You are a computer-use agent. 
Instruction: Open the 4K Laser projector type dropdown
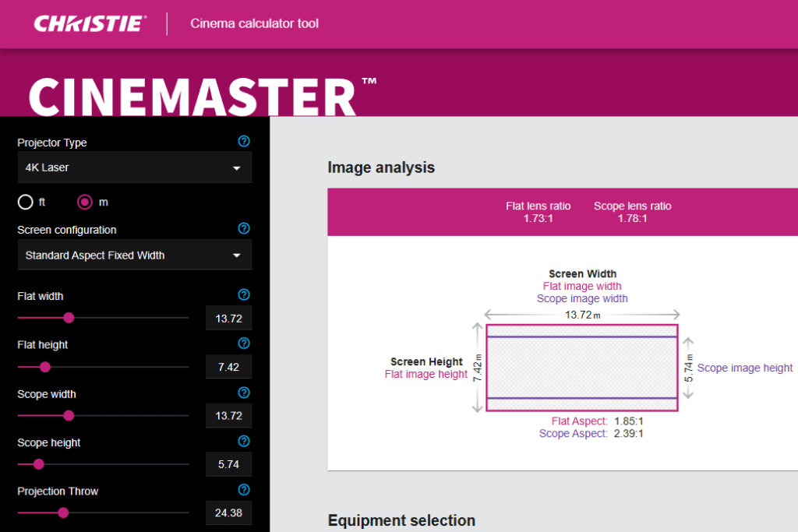[x=135, y=167]
